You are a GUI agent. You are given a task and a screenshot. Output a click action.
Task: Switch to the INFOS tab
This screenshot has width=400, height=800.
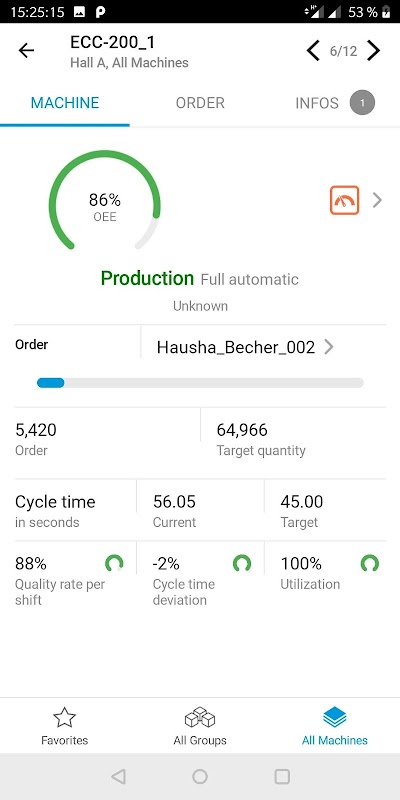(317, 103)
